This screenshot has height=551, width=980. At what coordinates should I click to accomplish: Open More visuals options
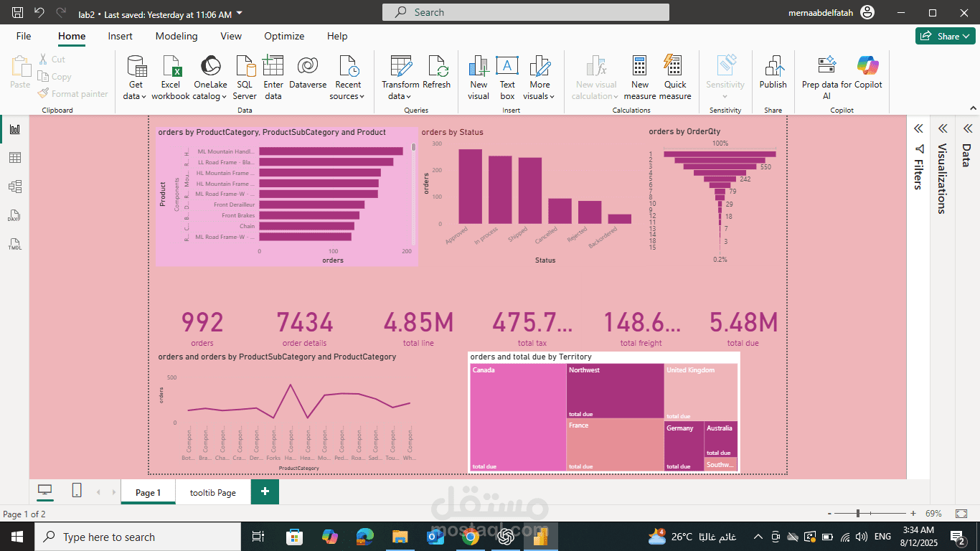540,77
